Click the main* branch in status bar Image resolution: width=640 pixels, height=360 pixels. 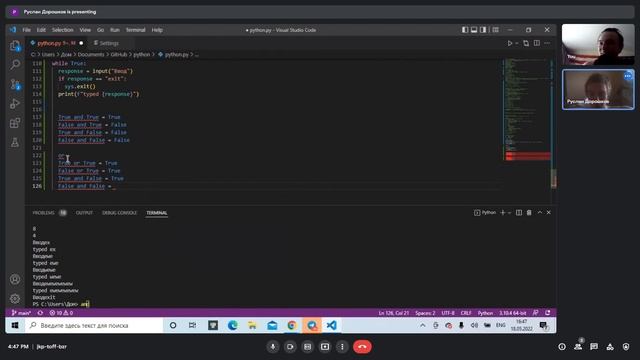tap(21, 313)
